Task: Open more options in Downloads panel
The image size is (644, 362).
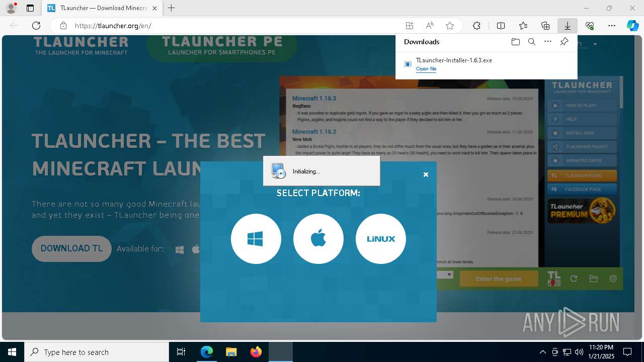Action: click(548, 42)
